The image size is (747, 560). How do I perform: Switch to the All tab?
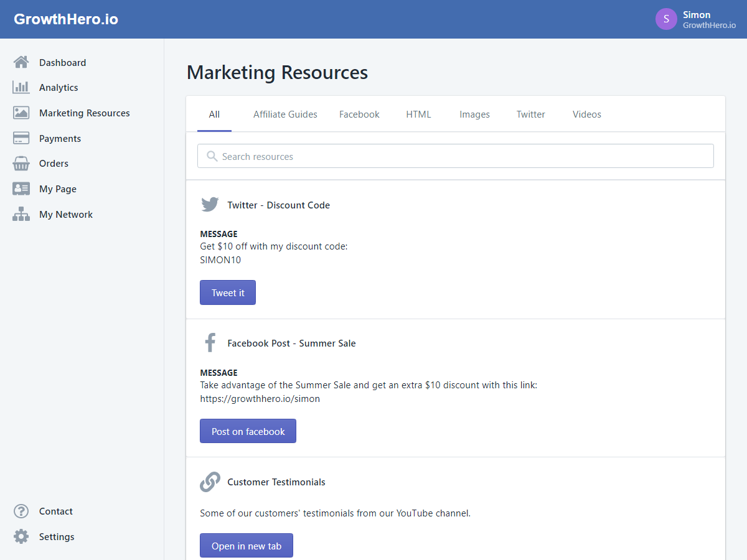tap(214, 114)
